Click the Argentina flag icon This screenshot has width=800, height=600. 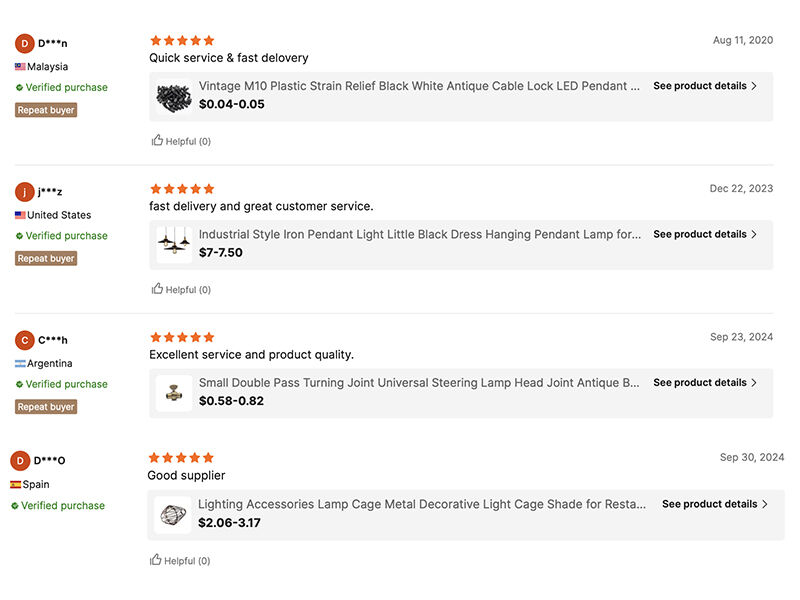pyautogui.click(x=20, y=362)
